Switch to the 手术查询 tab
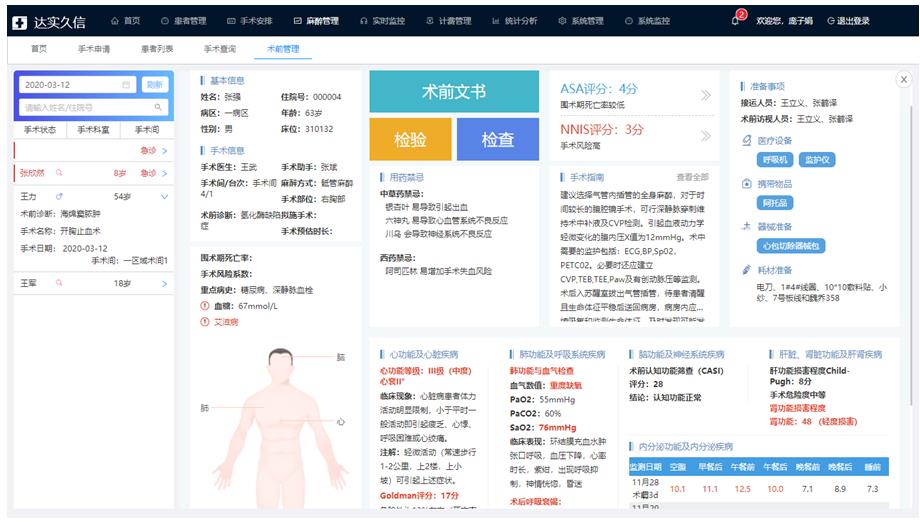 click(x=220, y=48)
